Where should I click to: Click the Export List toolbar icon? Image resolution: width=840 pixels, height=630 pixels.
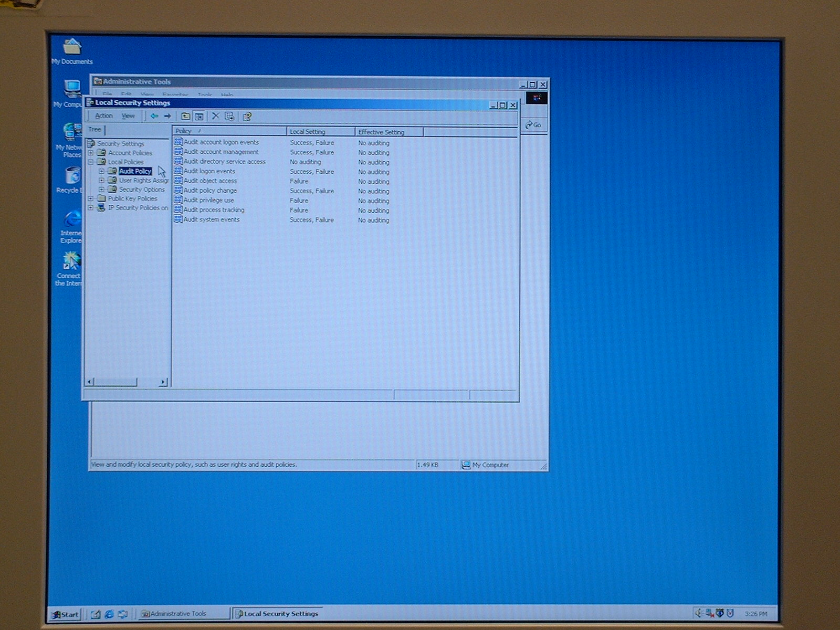pos(229,116)
